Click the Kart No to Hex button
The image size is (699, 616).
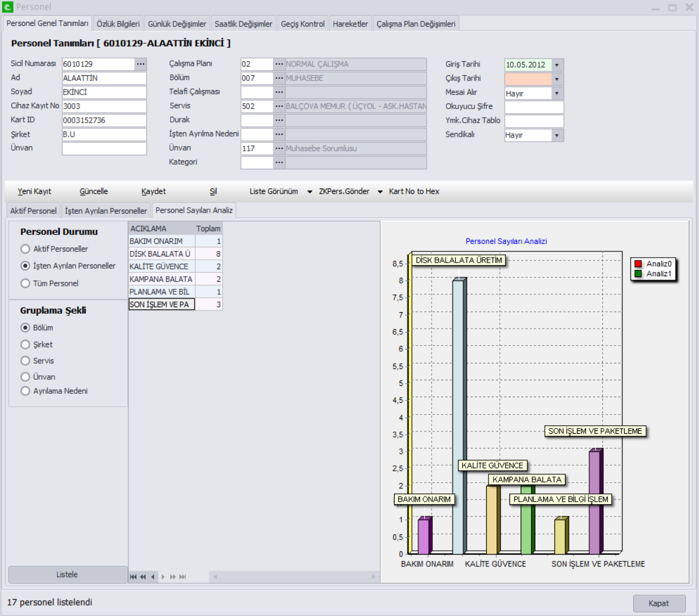414,191
